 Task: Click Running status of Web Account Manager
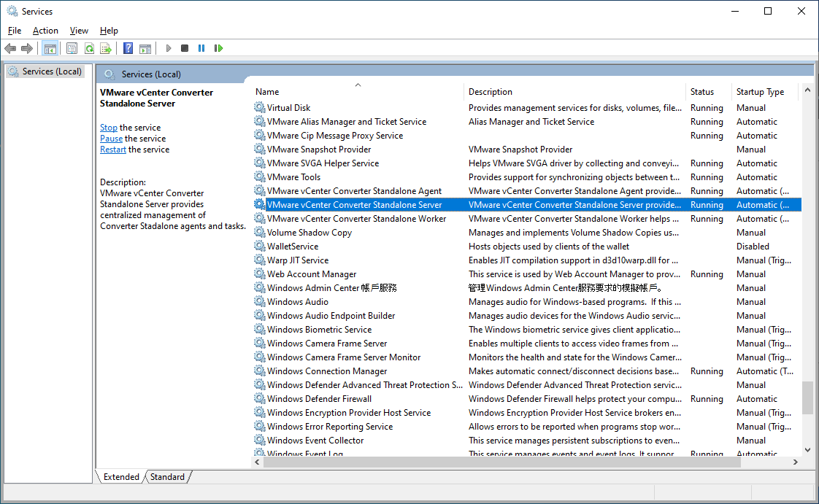(707, 274)
